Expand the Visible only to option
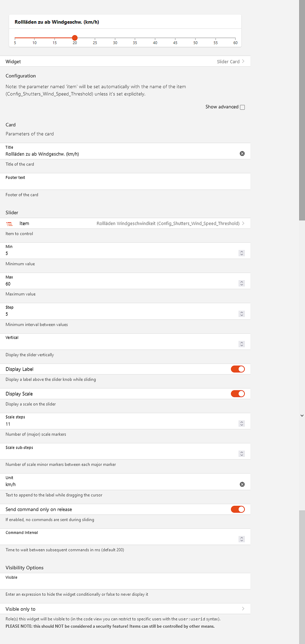This screenshot has height=644, width=305. (125, 609)
